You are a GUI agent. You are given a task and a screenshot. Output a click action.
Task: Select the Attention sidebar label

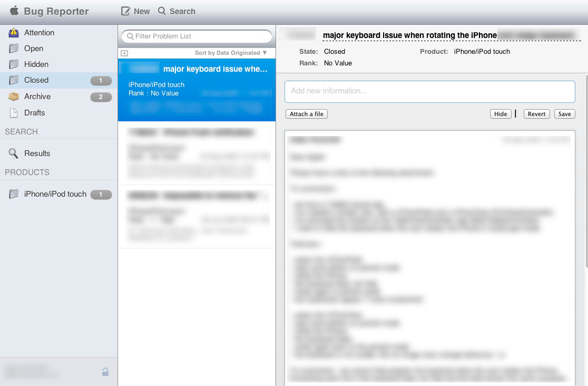coord(40,33)
